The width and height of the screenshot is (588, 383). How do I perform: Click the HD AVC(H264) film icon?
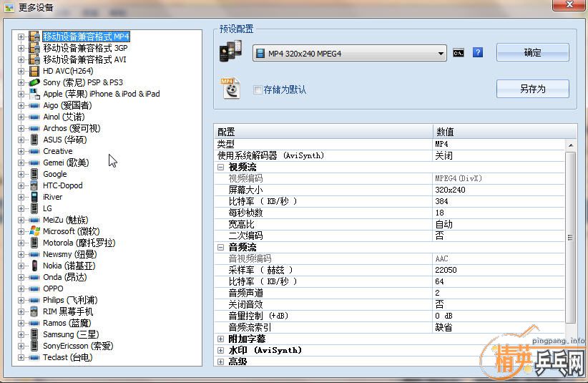coord(34,71)
